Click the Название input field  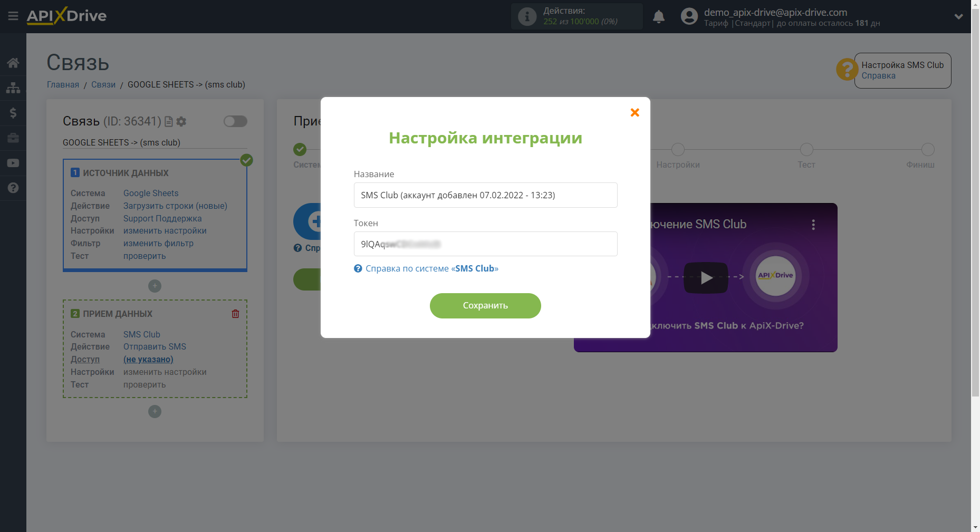(x=485, y=195)
